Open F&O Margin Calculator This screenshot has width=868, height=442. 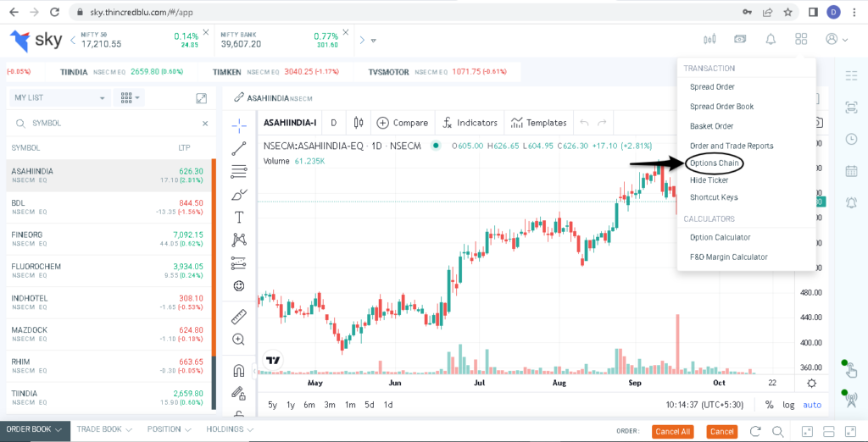click(x=728, y=257)
